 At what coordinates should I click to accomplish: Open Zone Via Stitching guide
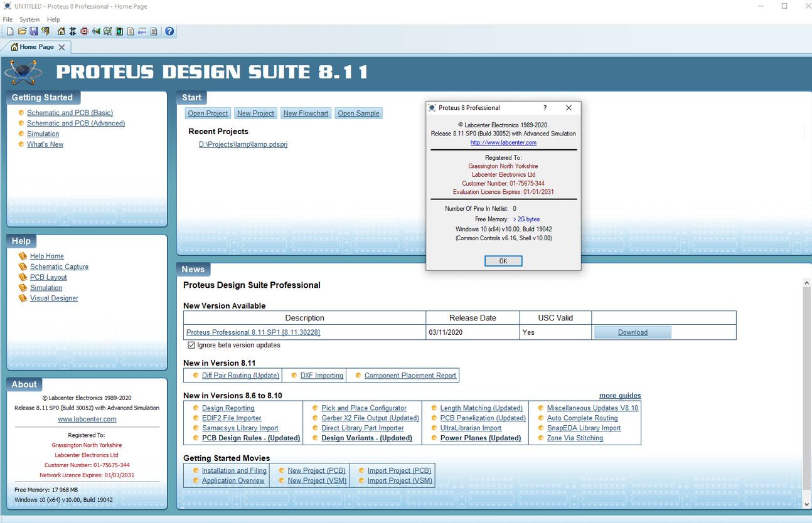click(575, 438)
